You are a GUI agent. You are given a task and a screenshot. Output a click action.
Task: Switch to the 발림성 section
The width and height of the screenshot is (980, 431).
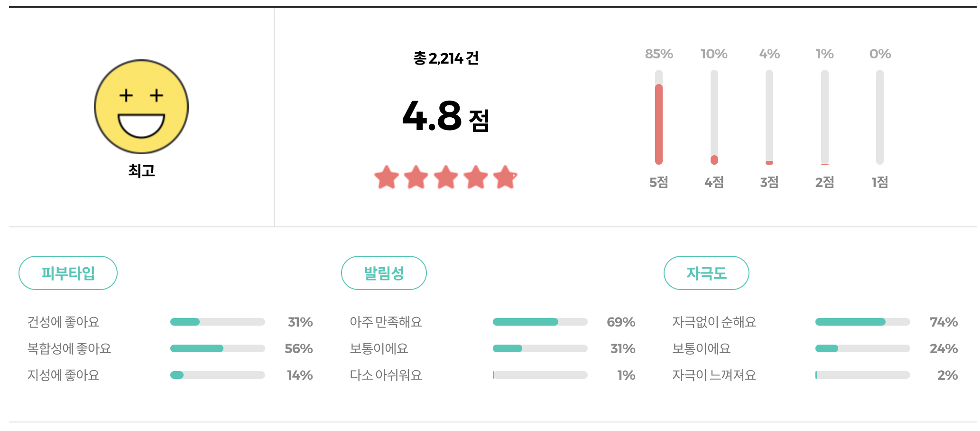coord(384,272)
